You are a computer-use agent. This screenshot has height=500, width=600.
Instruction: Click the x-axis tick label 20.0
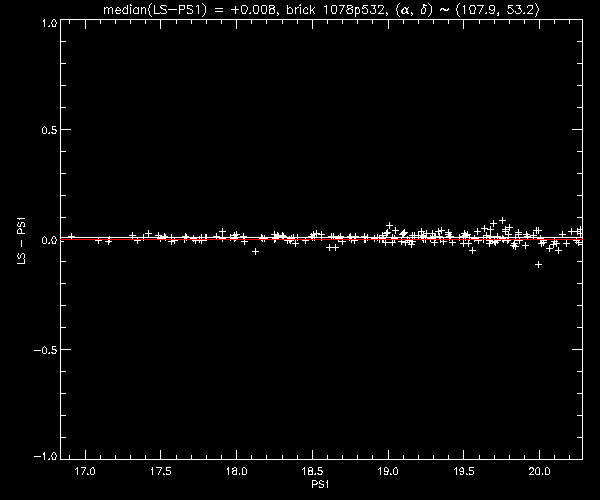tap(540, 471)
